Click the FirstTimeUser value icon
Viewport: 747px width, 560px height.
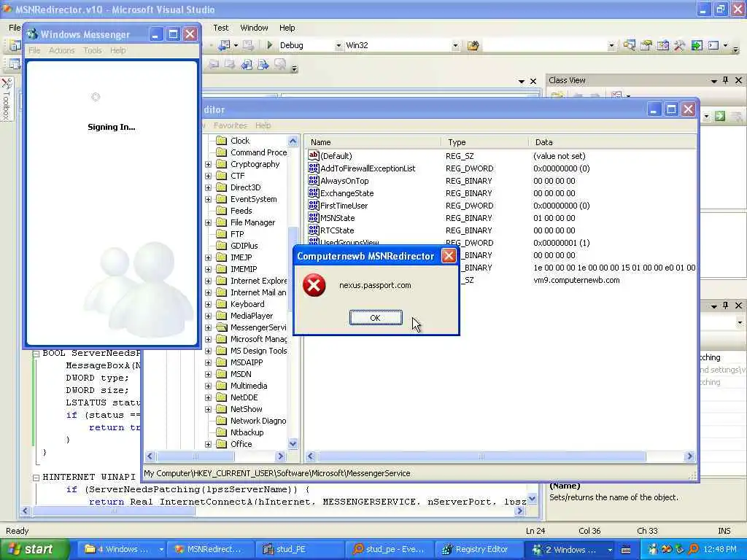(314, 205)
